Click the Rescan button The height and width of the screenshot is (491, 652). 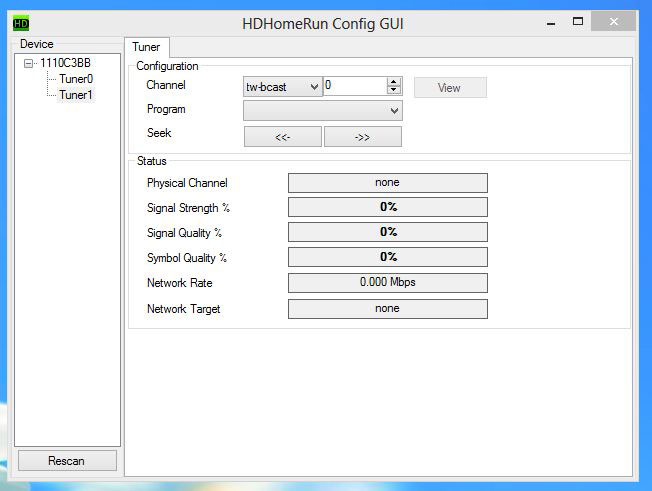(67, 461)
